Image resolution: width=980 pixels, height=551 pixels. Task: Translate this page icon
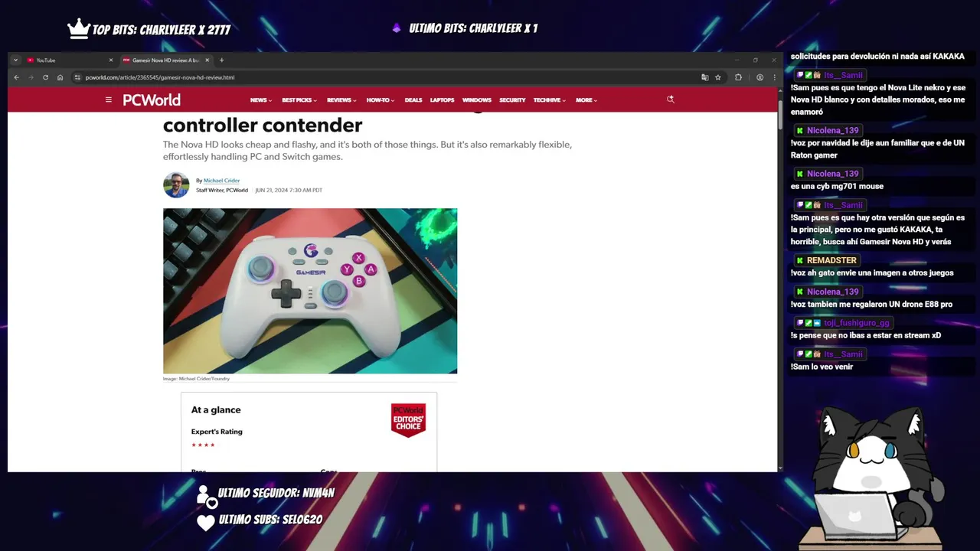click(x=705, y=77)
